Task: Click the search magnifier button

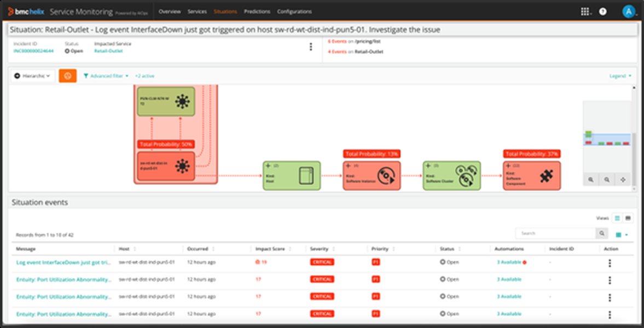Action: (602, 233)
